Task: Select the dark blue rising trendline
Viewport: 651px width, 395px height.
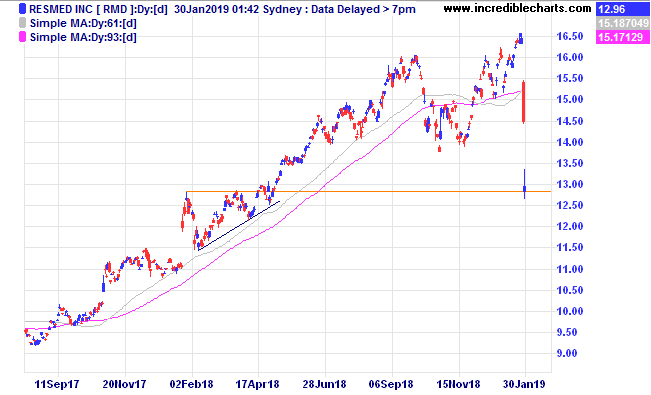Action: pos(239,226)
